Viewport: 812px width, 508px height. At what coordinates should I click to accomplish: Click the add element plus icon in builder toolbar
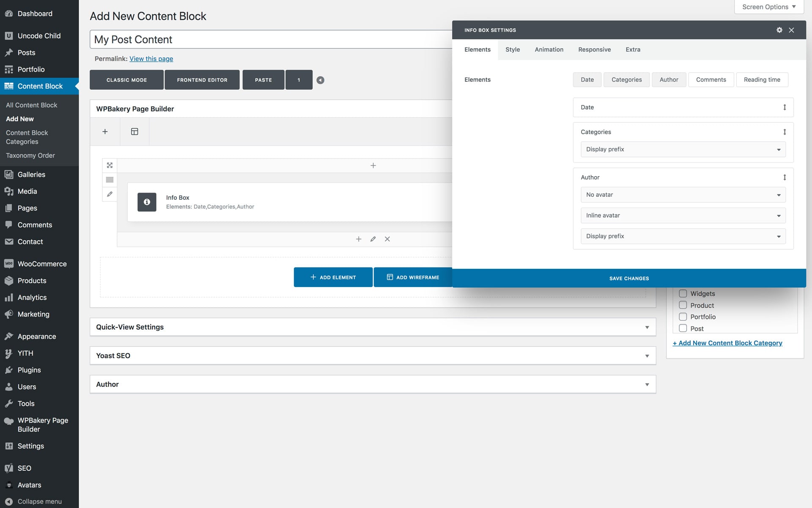(105, 132)
